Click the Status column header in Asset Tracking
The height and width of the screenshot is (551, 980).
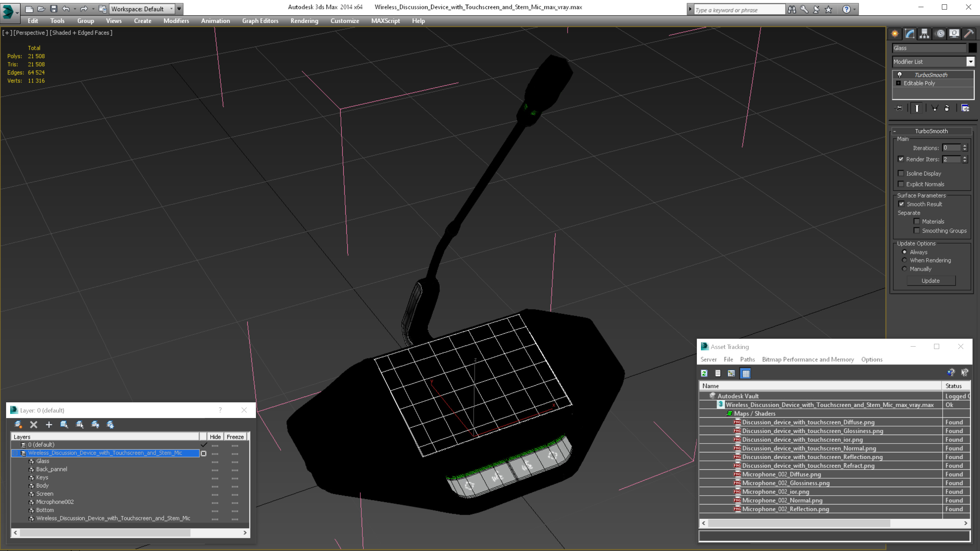point(956,386)
